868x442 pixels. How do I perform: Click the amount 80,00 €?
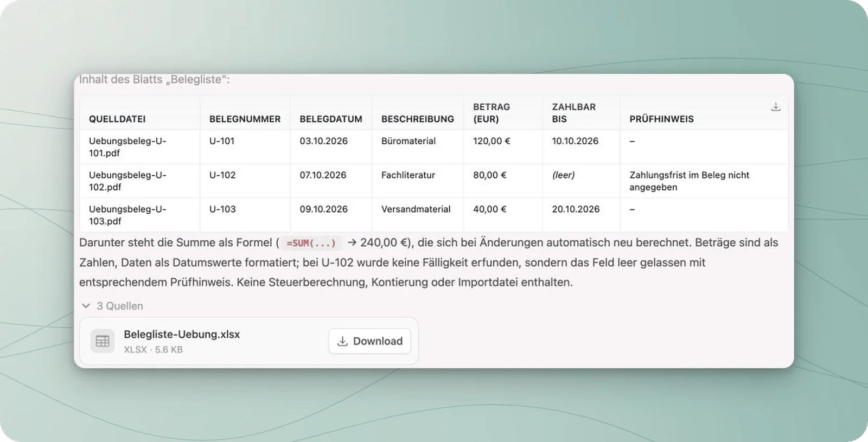click(x=489, y=175)
